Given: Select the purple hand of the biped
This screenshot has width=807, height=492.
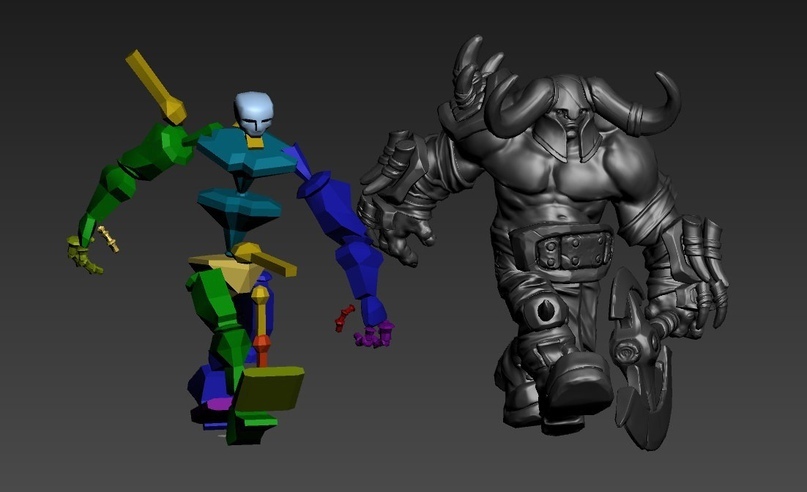Looking at the screenshot, I should [374, 333].
